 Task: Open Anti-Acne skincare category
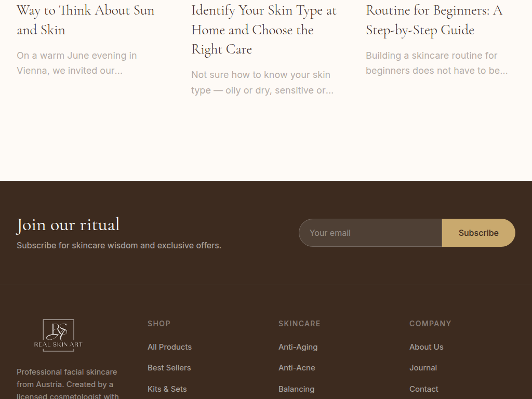[297, 368]
